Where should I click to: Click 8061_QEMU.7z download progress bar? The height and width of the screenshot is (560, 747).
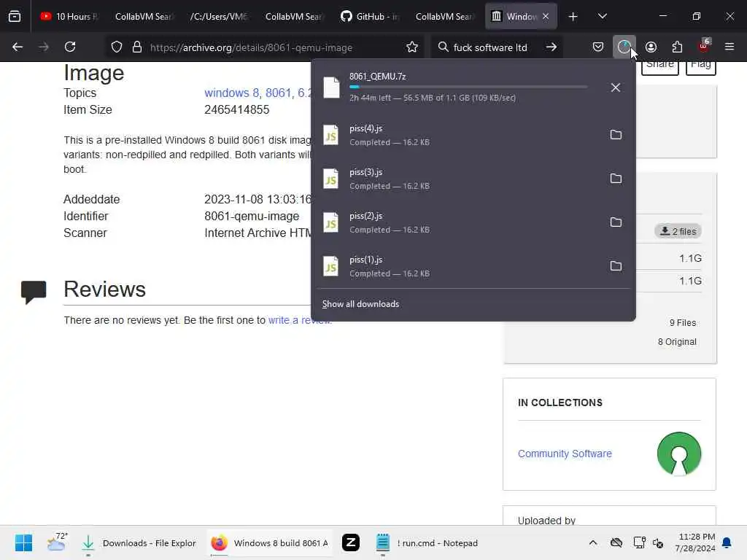click(x=468, y=87)
